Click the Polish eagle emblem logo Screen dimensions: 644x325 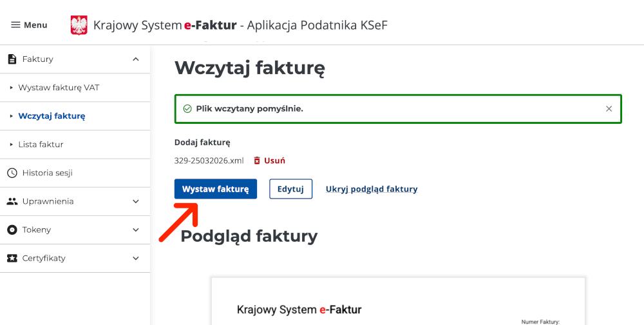[x=79, y=25]
